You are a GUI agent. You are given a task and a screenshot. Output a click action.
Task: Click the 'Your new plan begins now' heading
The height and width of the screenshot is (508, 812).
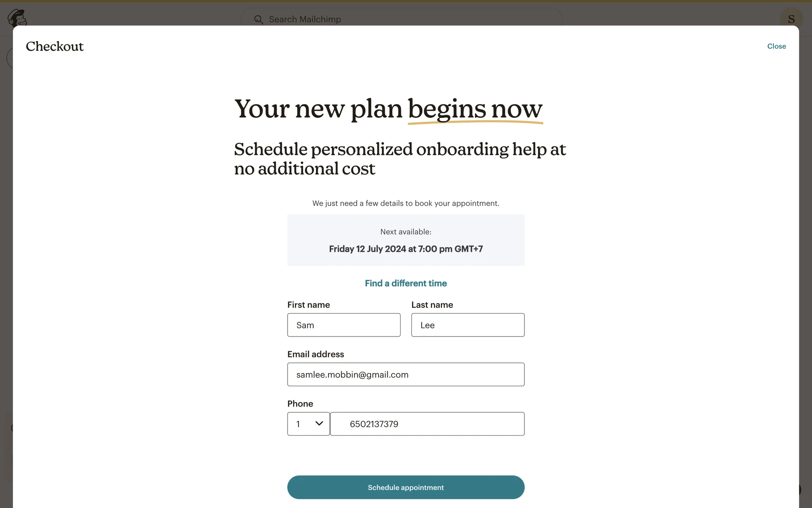[x=388, y=109]
